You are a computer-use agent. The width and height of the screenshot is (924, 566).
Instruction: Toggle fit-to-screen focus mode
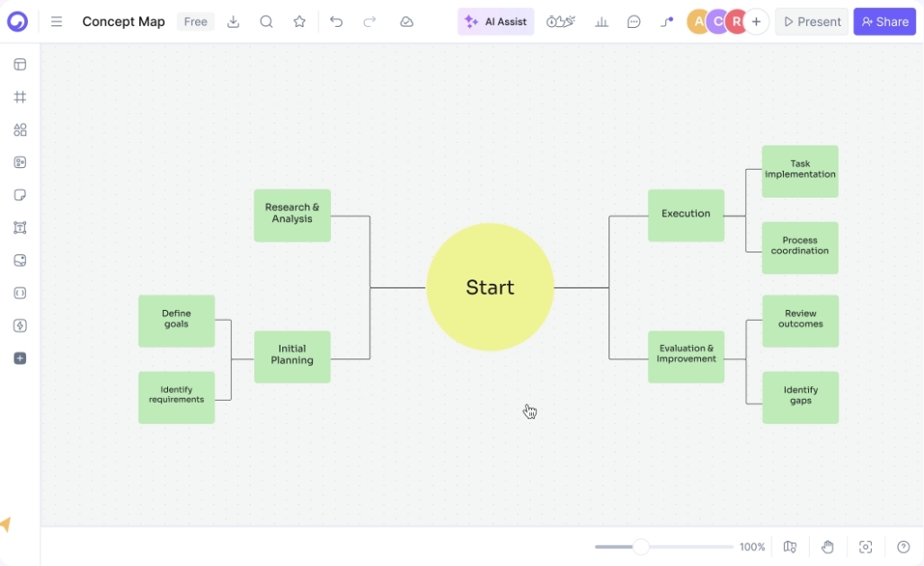pos(866,546)
